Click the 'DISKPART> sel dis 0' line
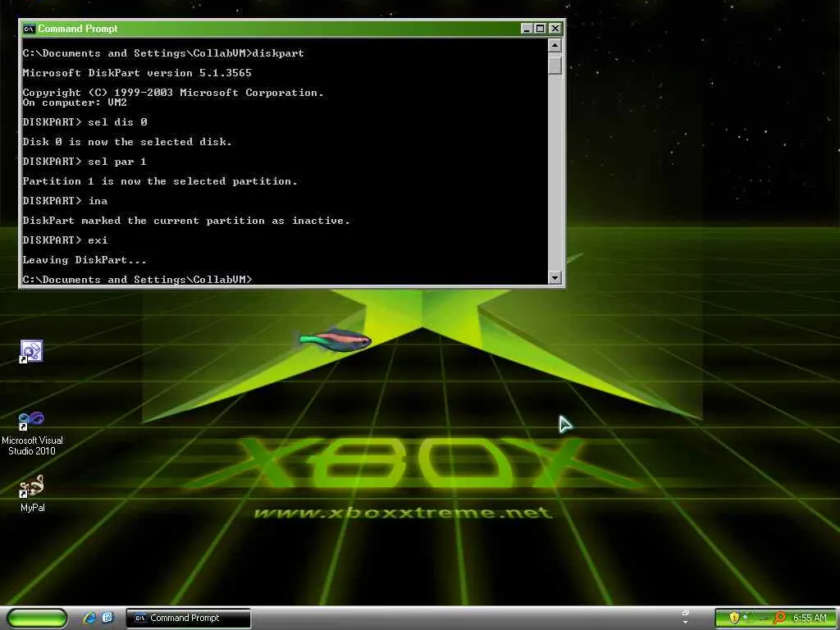This screenshot has width=840, height=630. tap(84, 122)
